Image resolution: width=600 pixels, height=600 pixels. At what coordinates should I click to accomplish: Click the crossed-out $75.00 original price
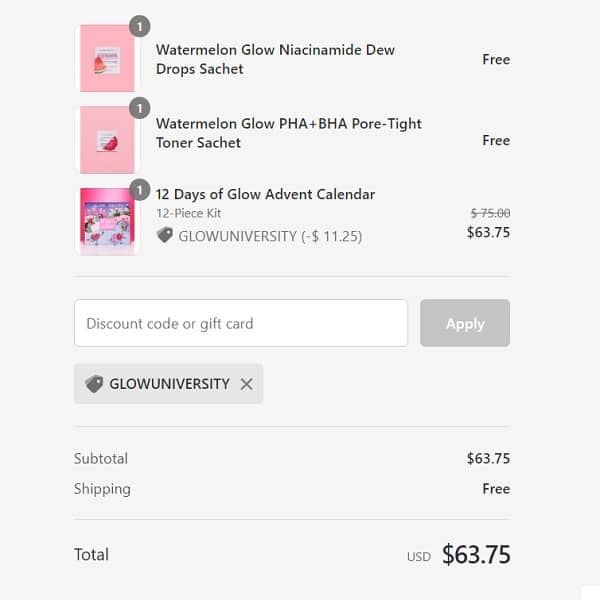(x=490, y=213)
